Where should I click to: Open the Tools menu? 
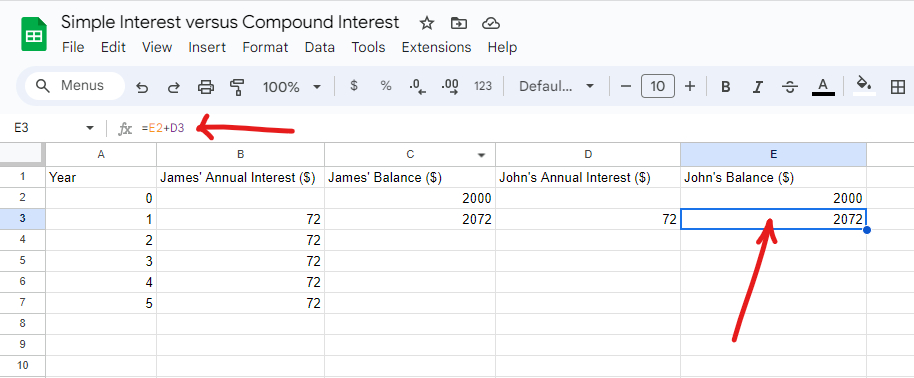pos(368,48)
